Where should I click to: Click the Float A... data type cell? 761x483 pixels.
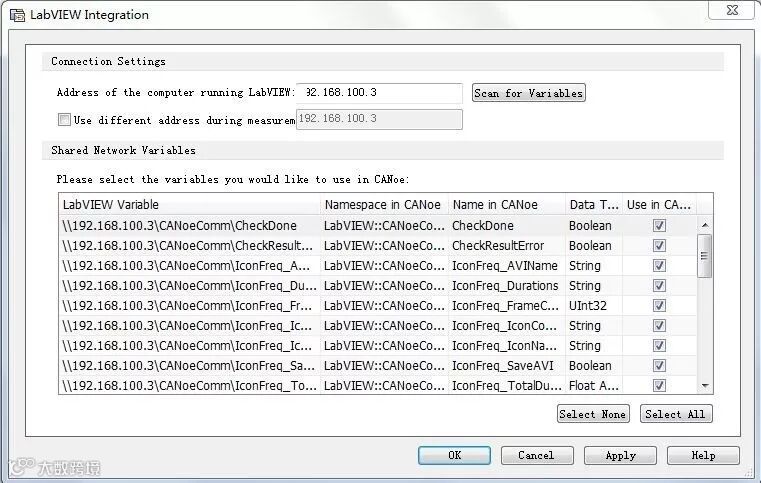click(594, 385)
